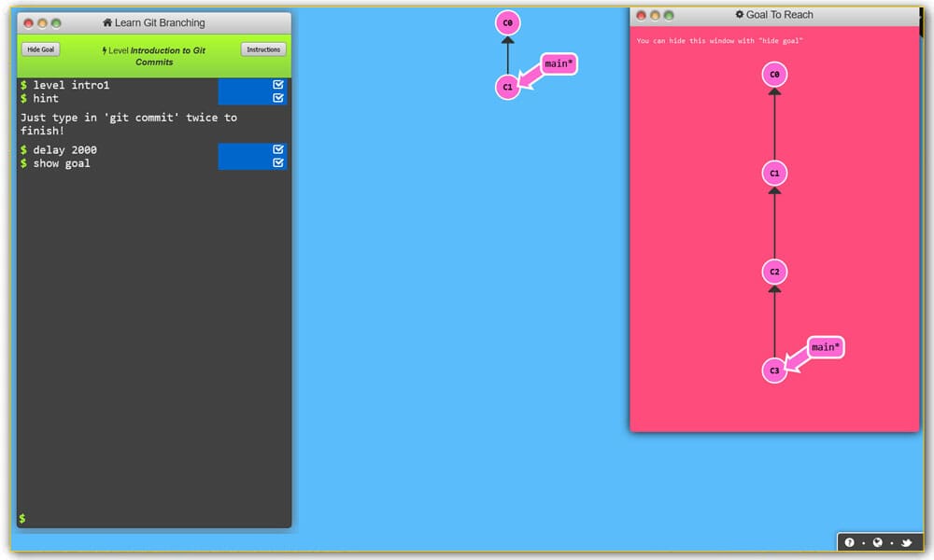Click the Twitter bird icon
The height and width of the screenshot is (560, 934).
[x=906, y=542]
